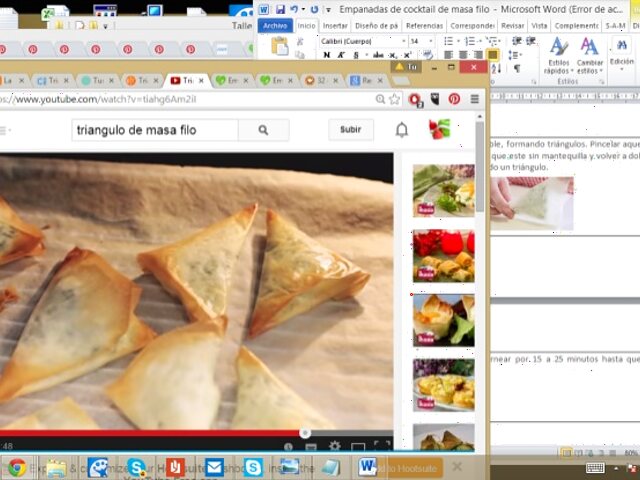Click YouTube page vertical scrollbar

[x=480, y=165]
